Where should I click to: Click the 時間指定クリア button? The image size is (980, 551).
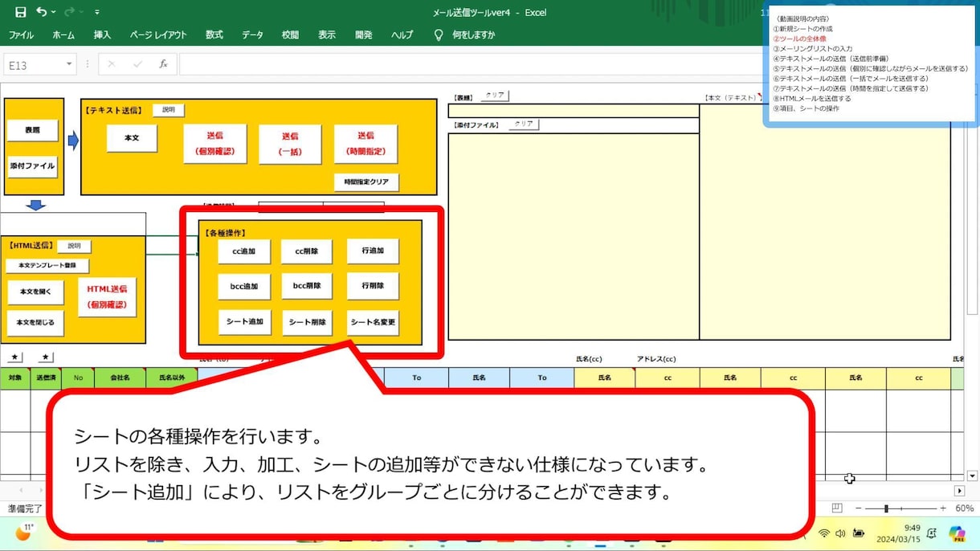366,182
